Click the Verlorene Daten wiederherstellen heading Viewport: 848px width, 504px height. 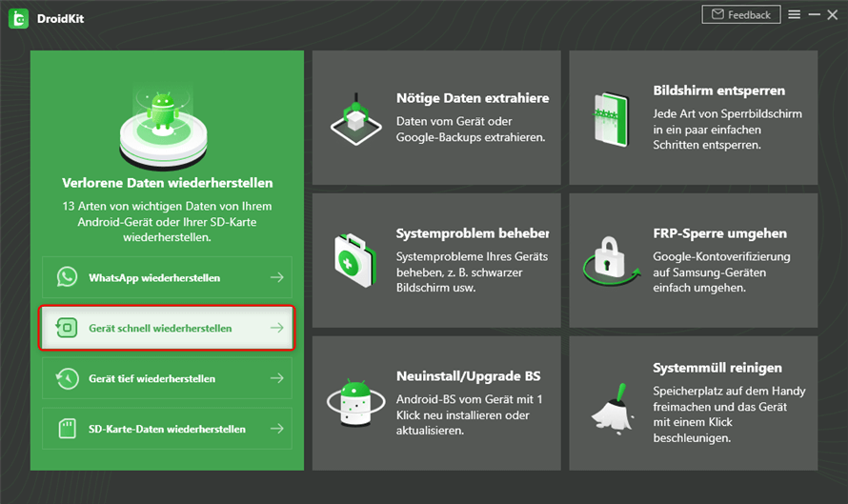click(167, 183)
